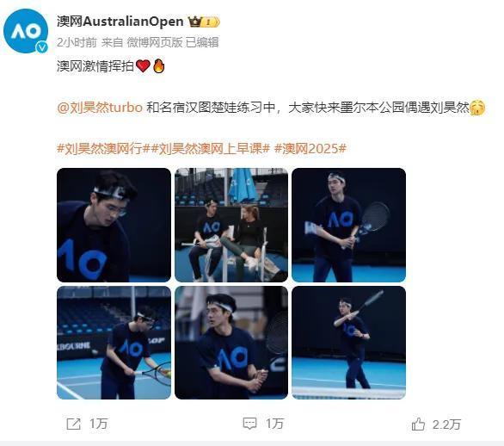Viewport: 504px width, 446px height.
Task: Open photo of player holding racket upright
Action: (x=348, y=225)
